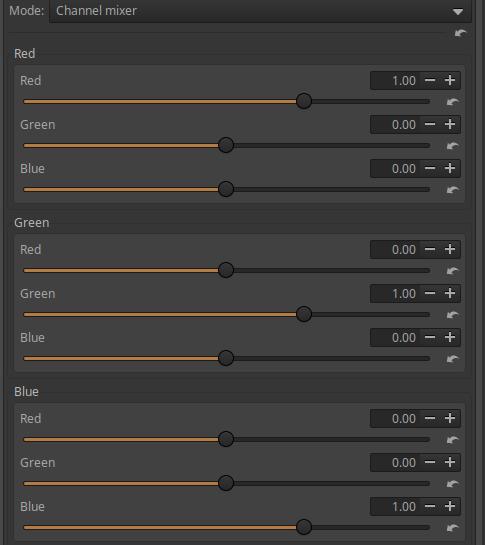The width and height of the screenshot is (485, 545).
Task: Increase Green value in Green channel with plus
Action: [x=450, y=293]
